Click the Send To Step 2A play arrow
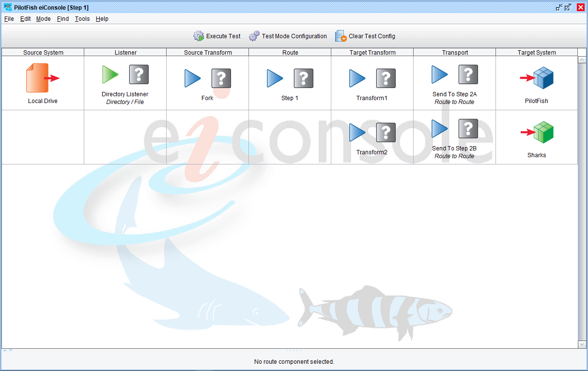 (440, 74)
